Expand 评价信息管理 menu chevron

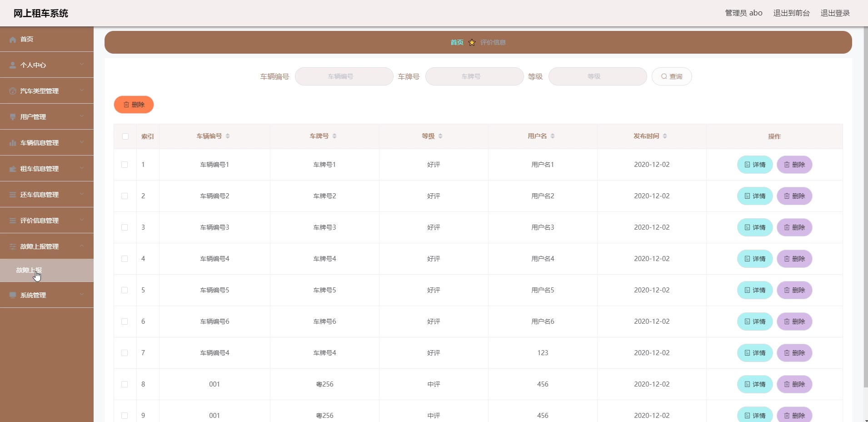coord(82,220)
